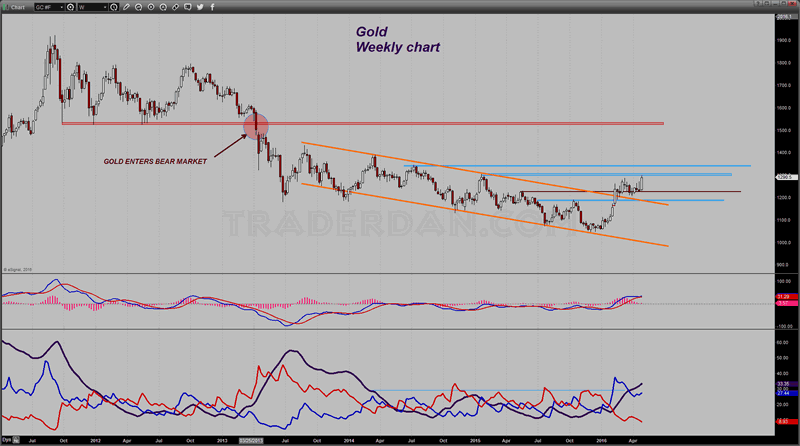Image resolution: width=800 pixels, height=446 pixels.
Task: Select the pencil drawing tool
Action: click(126, 7)
